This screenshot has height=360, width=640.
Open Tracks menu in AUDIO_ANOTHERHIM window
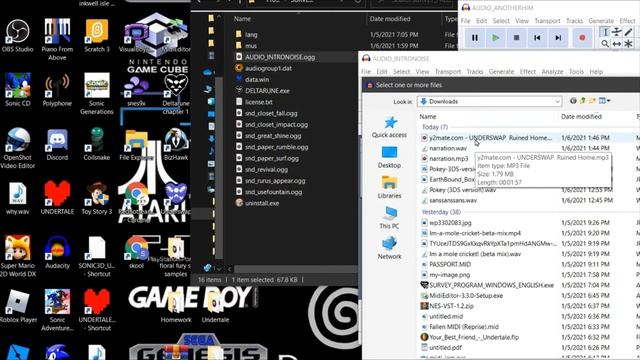pos(574,20)
